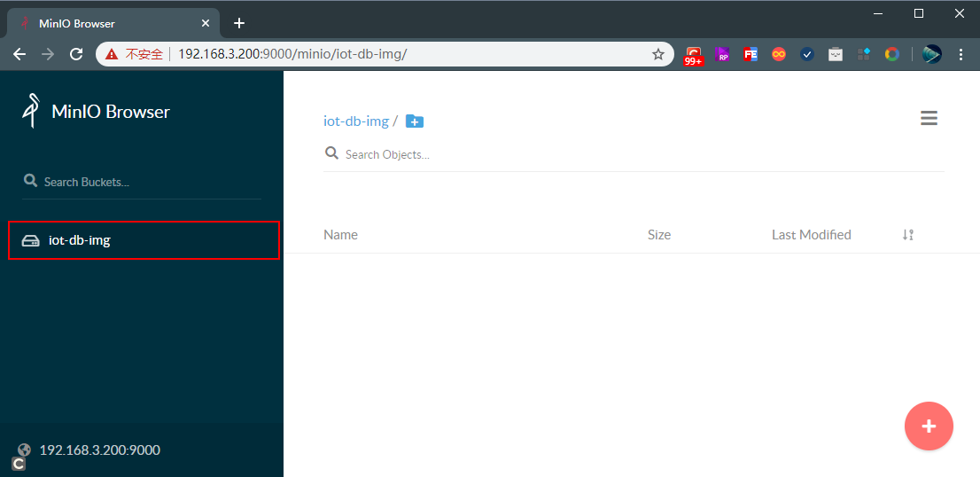Click the globe icon at sidebar bottom
The height and width of the screenshot is (477, 980).
(x=25, y=450)
